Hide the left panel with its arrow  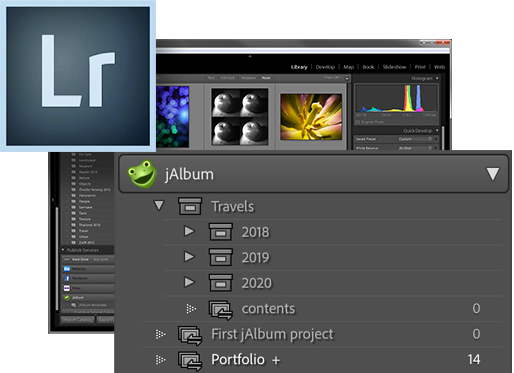coord(53,200)
